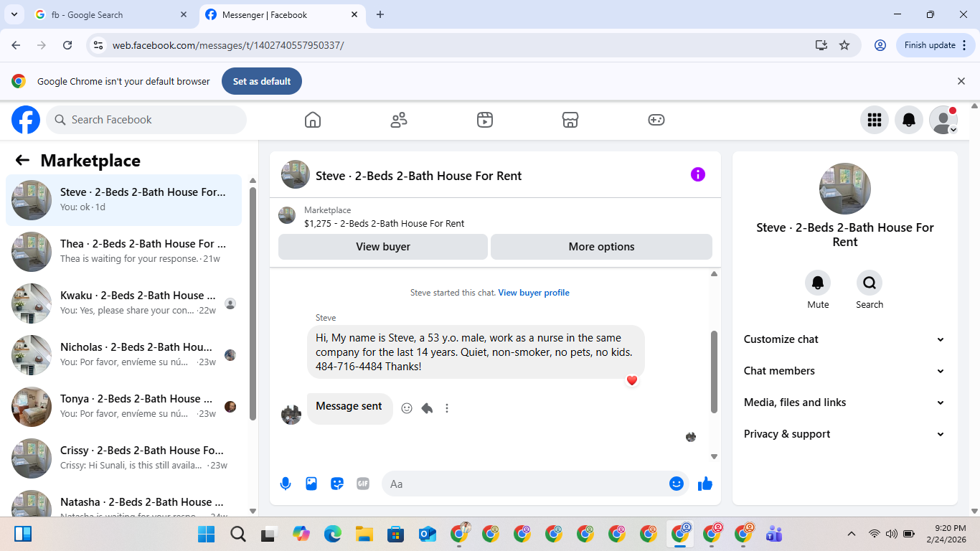Open the Kwaku conversation
Image resolution: width=980 pixels, height=551 pixels.
tap(124, 303)
